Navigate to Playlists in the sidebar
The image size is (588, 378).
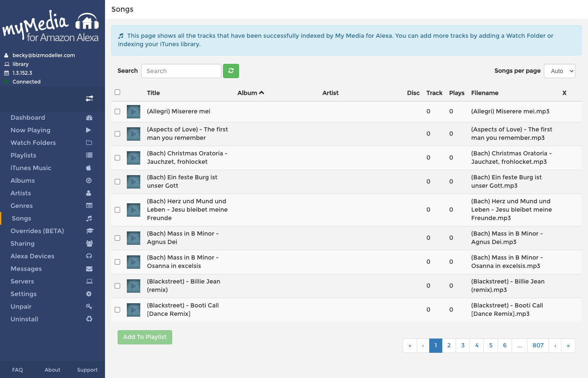coord(24,155)
